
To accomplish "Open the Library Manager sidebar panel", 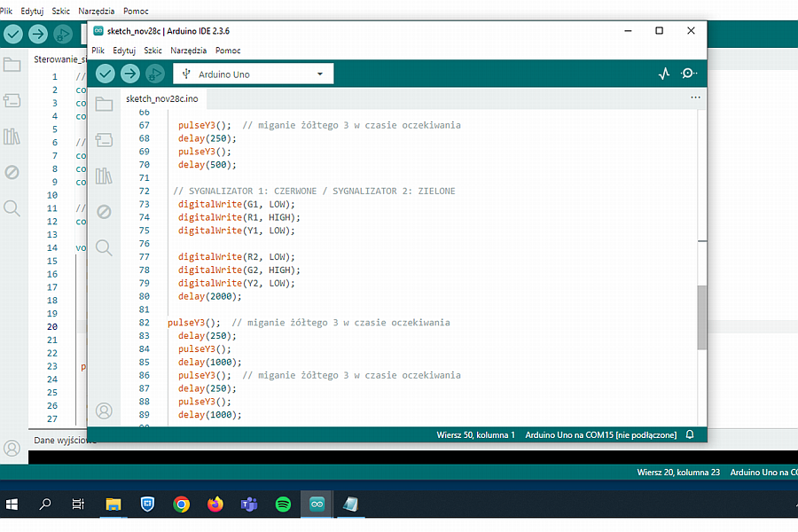I will click(x=105, y=176).
